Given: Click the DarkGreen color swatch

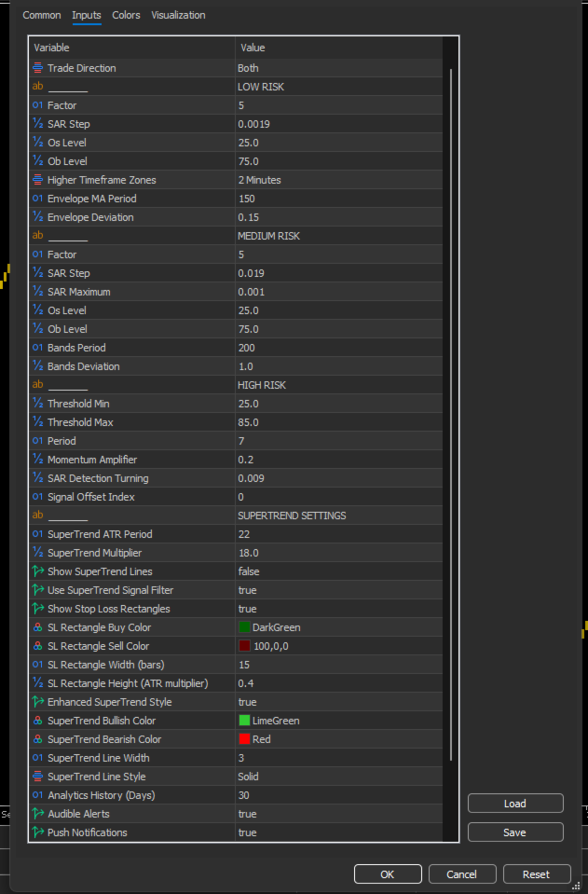Looking at the screenshot, I should click(x=244, y=627).
